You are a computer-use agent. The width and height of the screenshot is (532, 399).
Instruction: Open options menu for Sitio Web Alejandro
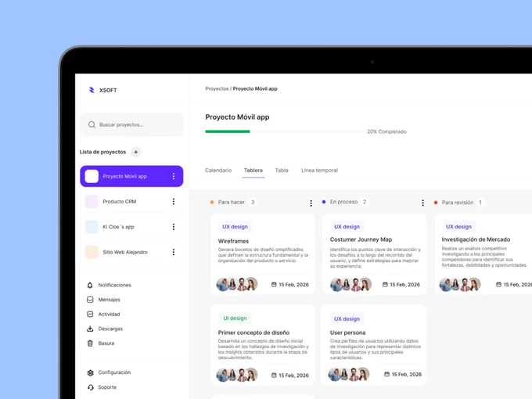point(174,252)
